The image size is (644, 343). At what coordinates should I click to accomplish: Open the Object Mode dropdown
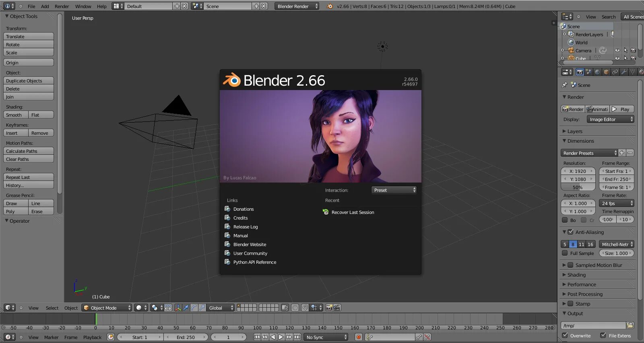107,308
